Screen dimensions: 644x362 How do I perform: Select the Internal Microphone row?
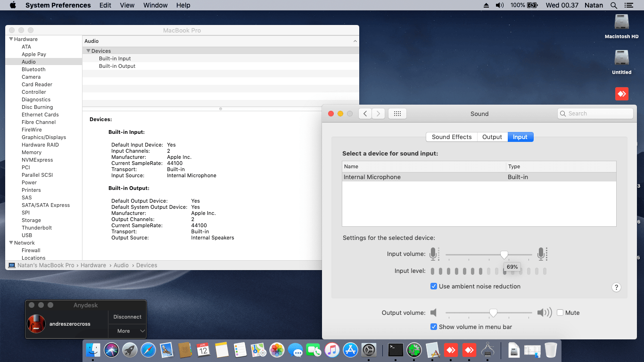(479, 177)
